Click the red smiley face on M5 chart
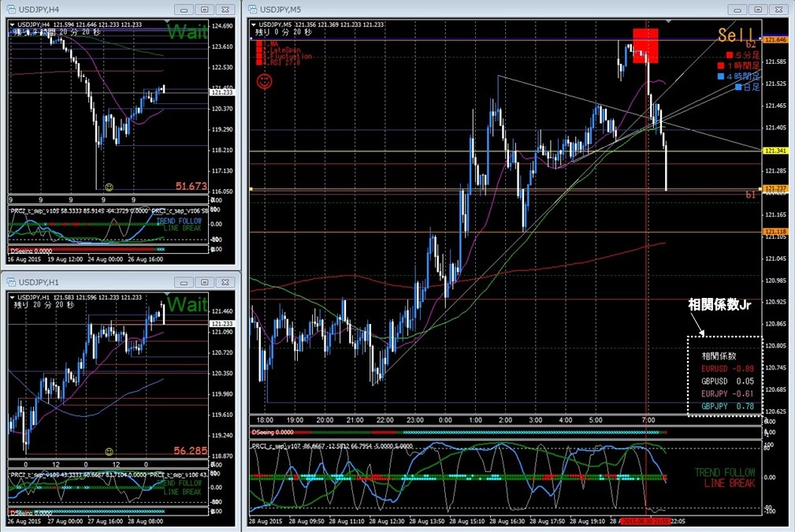Screen dimensions: 795x532 tap(264, 81)
